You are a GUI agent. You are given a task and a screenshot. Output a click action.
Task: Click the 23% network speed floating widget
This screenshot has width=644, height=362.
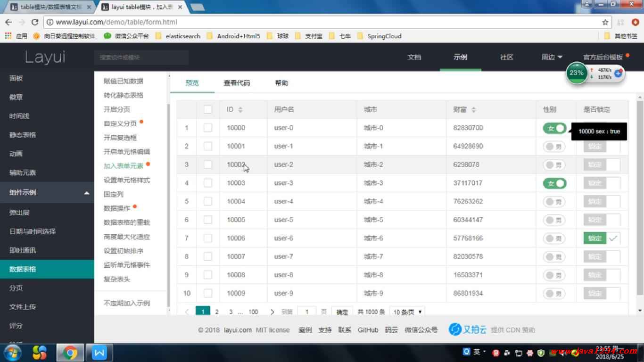pyautogui.click(x=576, y=73)
